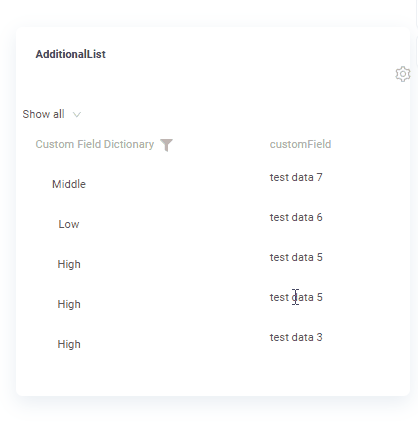
Task: Select the Low dictionary cell
Action: [69, 224]
